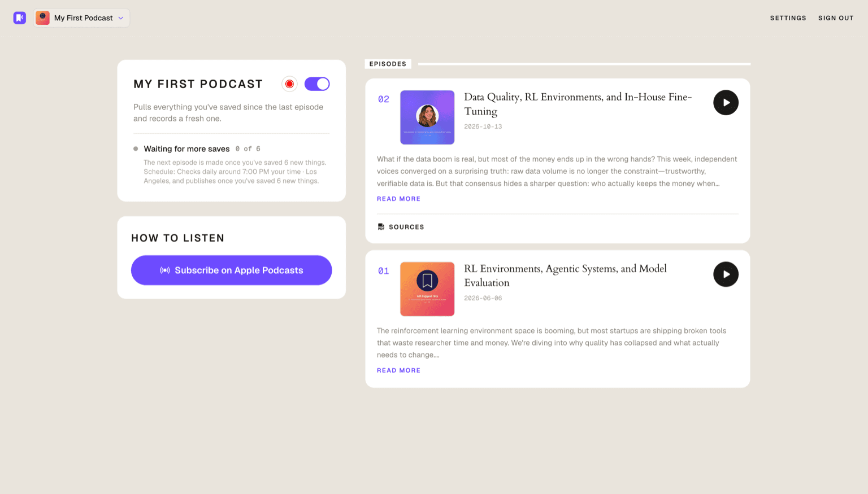This screenshot has height=494, width=868.
Task: Toggle the My First Podcast switch off
Action: pos(317,84)
